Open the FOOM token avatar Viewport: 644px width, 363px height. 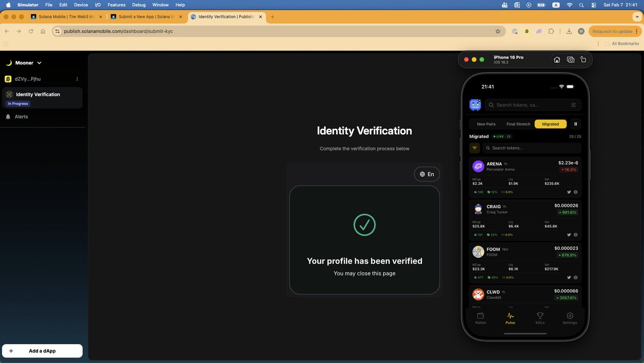tap(478, 252)
